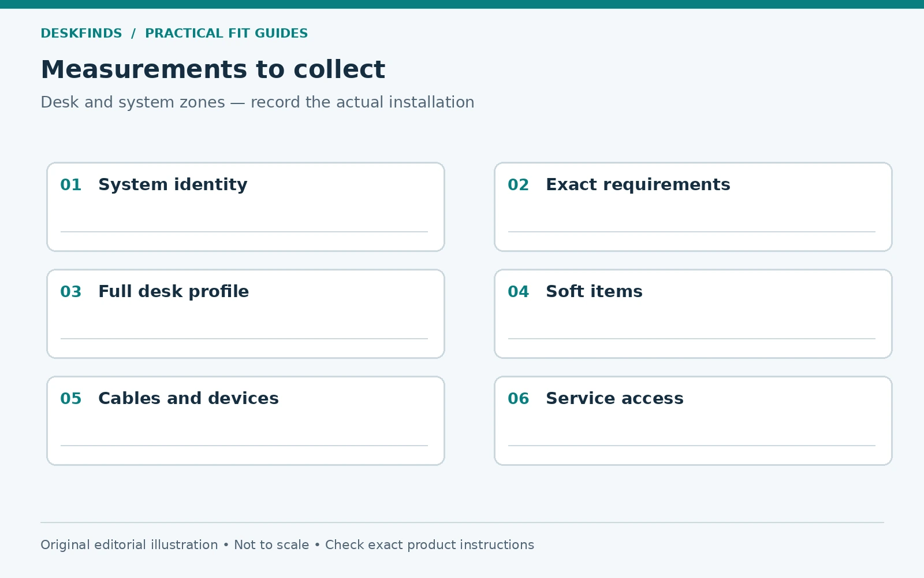The image size is (924, 578).
Task: Click the editorial illustration footer note
Action: click(287, 545)
